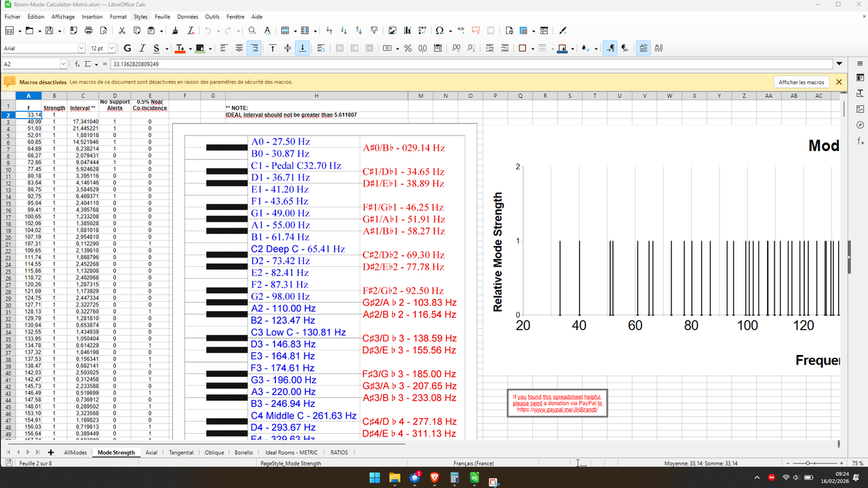868x488 pixels.
Task: Click the Copy icon
Action: click(x=136, y=30)
